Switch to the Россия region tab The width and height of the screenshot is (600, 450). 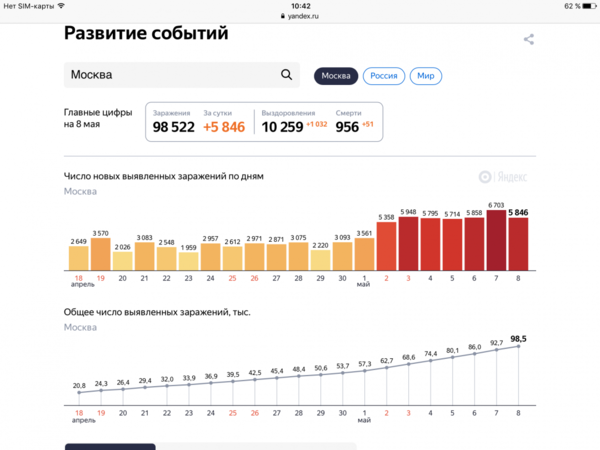[x=383, y=76]
